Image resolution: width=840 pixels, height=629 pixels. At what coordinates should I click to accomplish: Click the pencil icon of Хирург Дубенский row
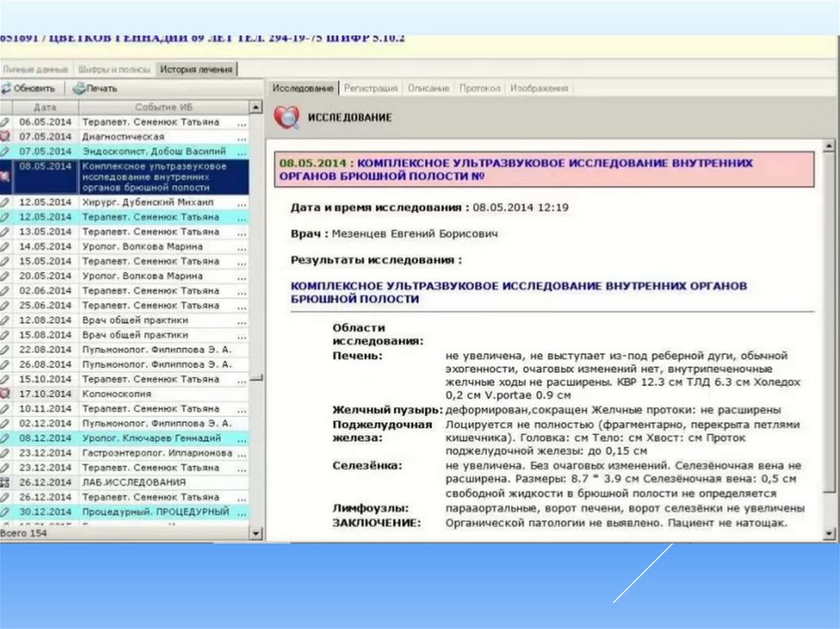click(5, 203)
